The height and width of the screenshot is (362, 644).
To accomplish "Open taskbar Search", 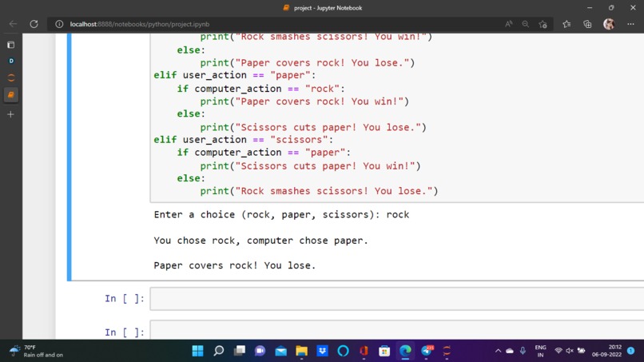I will [x=218, y=351].
